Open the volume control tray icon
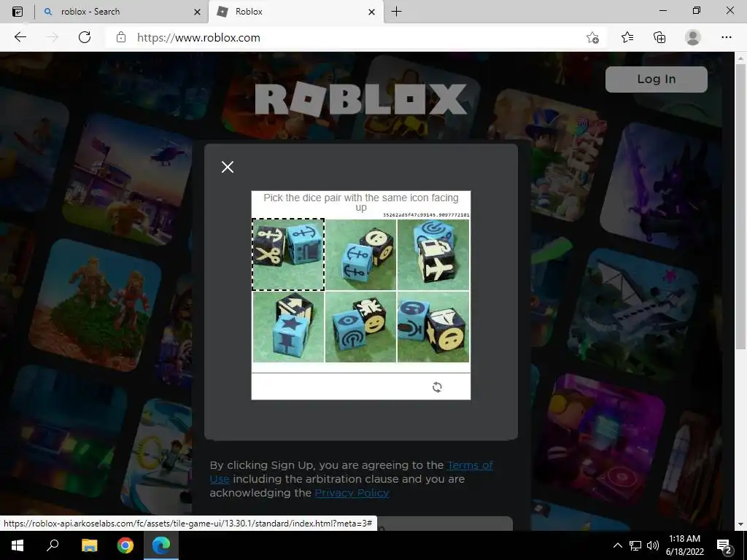This screenshot has height=560, width=747. [x=653, y=545]
